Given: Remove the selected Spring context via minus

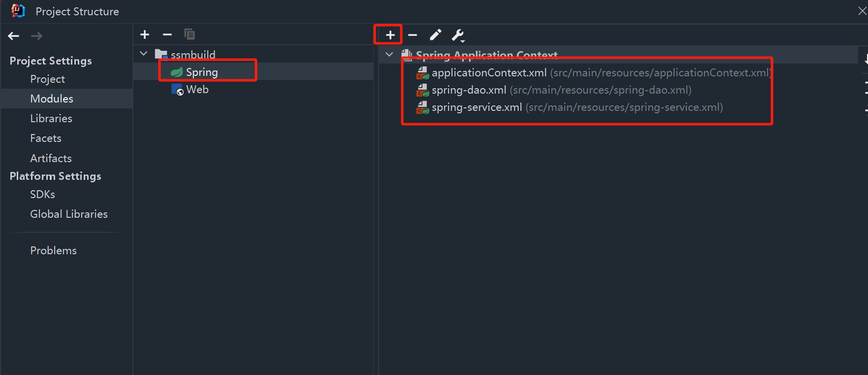Looking at the screenshot, I should click(x=413, y=35).
